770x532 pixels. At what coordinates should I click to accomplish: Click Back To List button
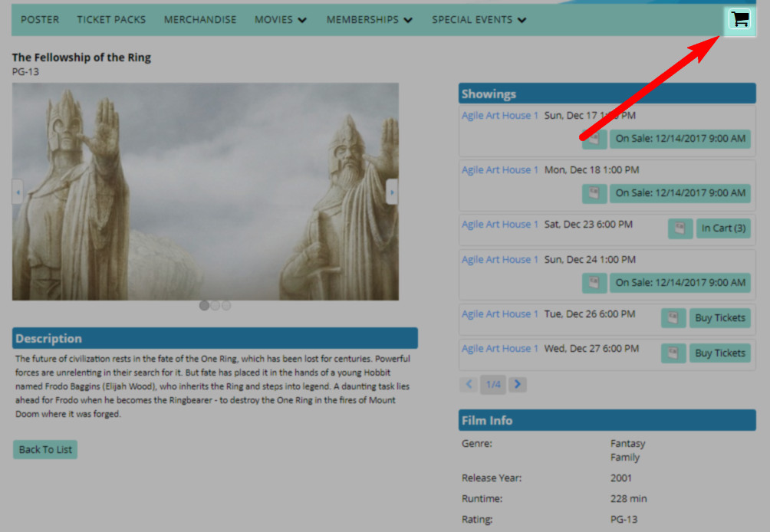tap(45, 449)
